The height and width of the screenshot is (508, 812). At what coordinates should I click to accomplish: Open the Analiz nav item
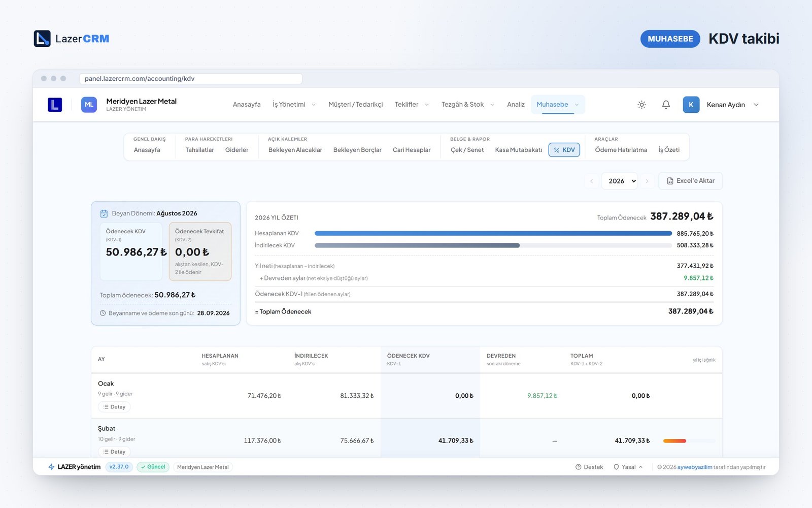click(516, 105)
